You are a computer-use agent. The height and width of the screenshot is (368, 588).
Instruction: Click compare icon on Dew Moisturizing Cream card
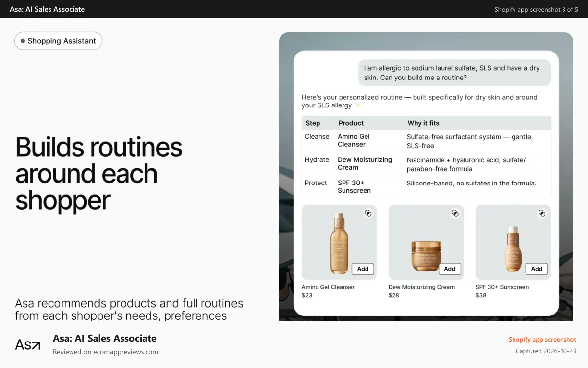455,213
